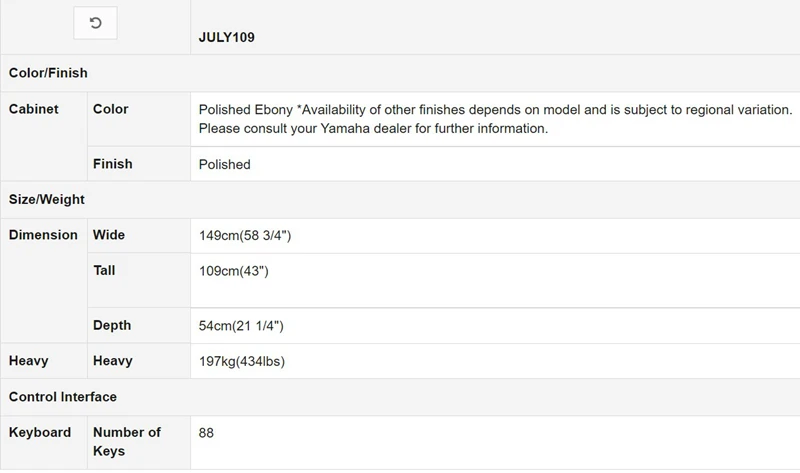The width and height of the screenshot is (800, 473).
Task: Click the reset arrow icon button
Action: [95, 23]
